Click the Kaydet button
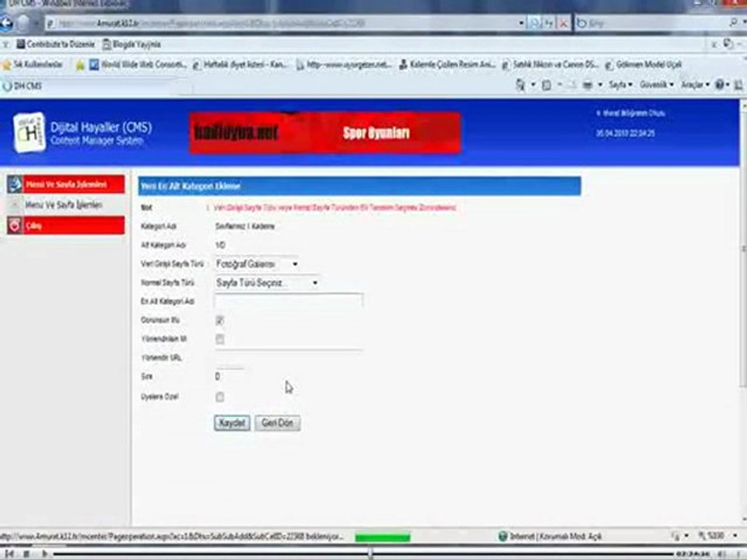Image resolution: width=747 pixels, height=560 pixels. pyautogui.click(x=232, y=423)
